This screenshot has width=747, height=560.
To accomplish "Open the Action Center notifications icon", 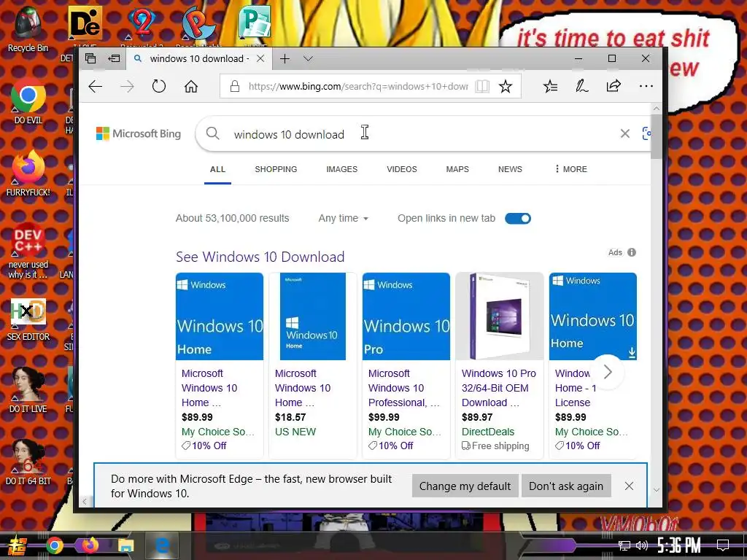I will pyautogui.click(x=723, y=545).
